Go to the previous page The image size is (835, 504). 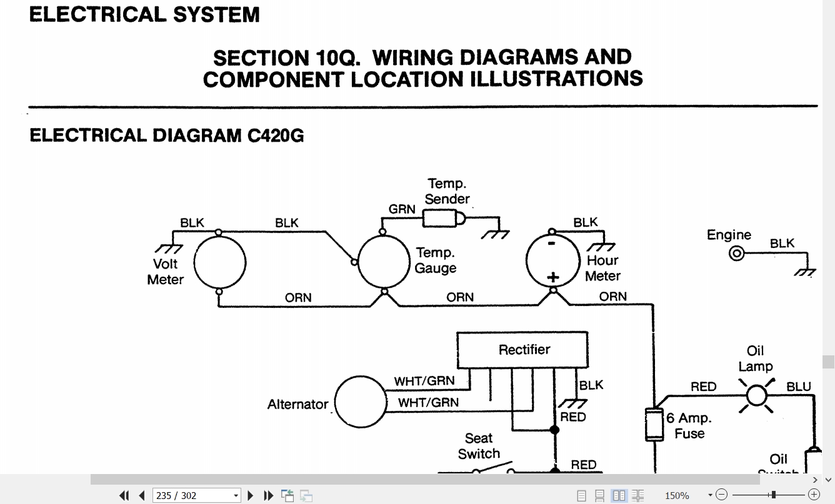pos(142,495)
